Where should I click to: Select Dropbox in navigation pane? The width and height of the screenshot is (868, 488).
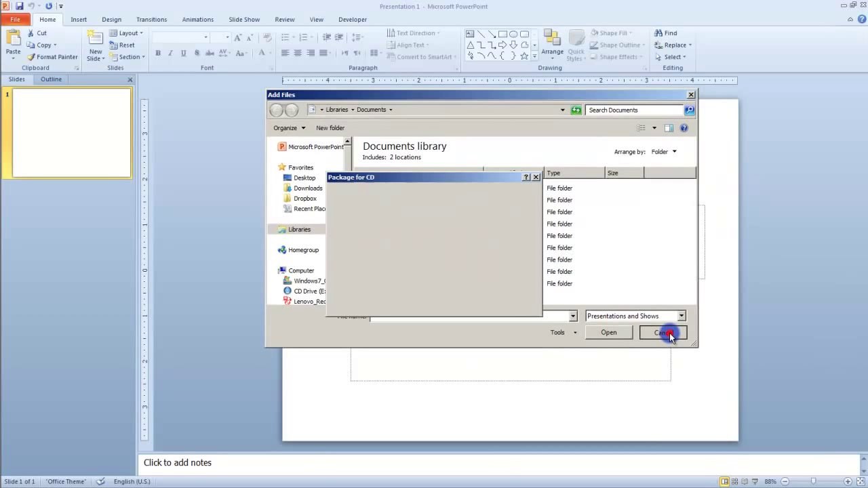(300, 199)
